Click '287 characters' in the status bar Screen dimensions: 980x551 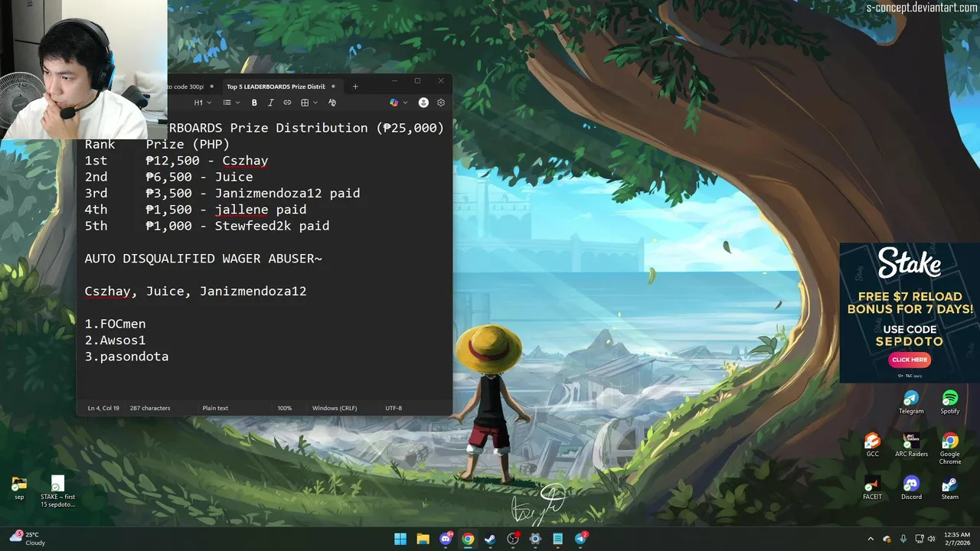[150, 408]
